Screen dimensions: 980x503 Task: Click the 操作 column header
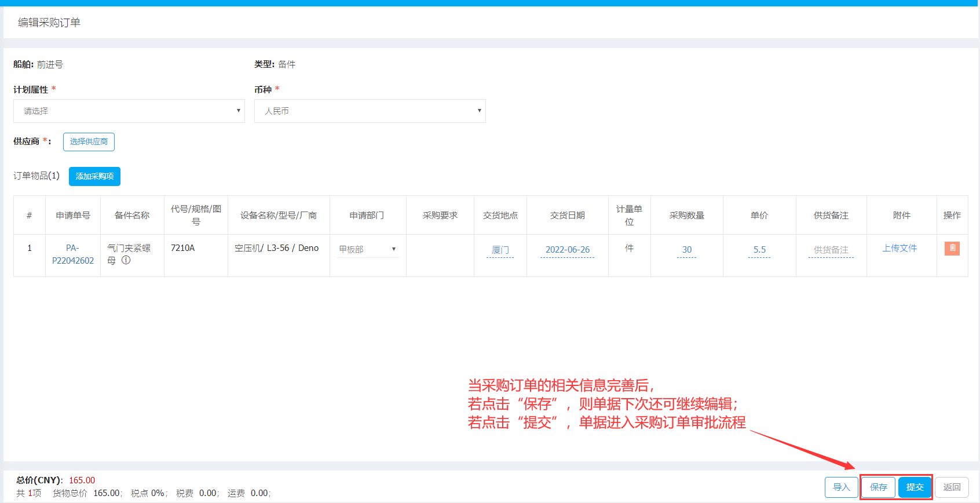(x=952, y=215)
